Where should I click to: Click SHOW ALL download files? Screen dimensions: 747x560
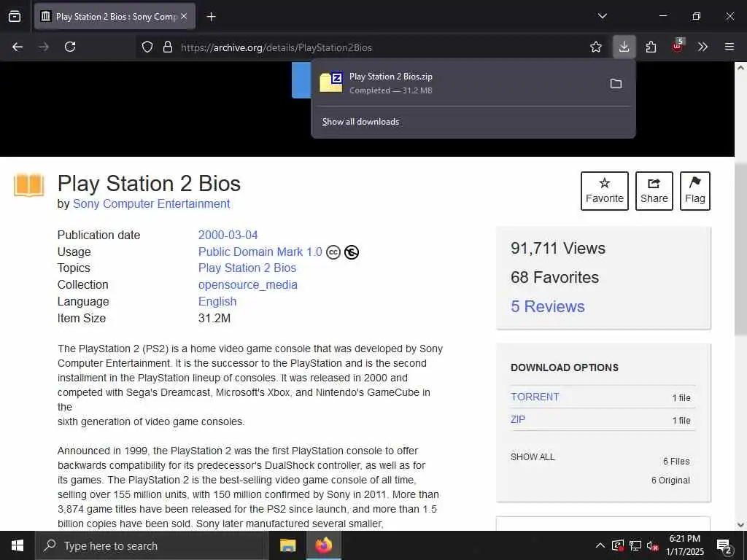click(533, 457)
